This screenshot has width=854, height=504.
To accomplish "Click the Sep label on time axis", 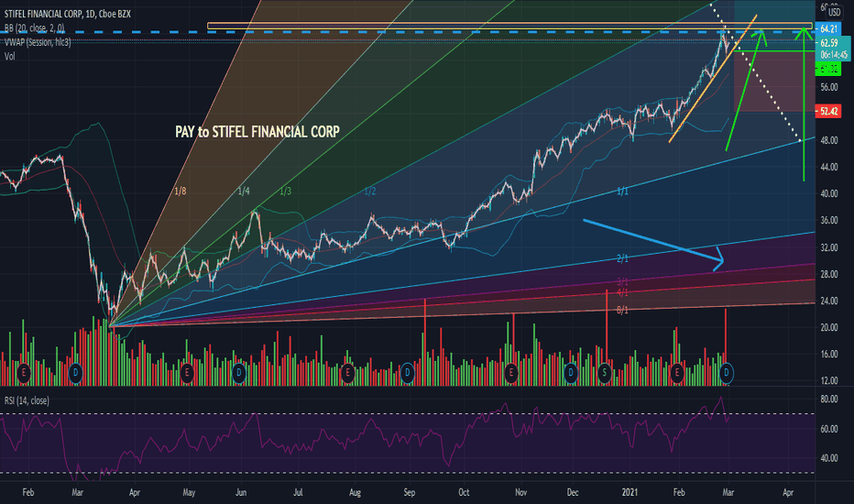I will click(409, 493).
